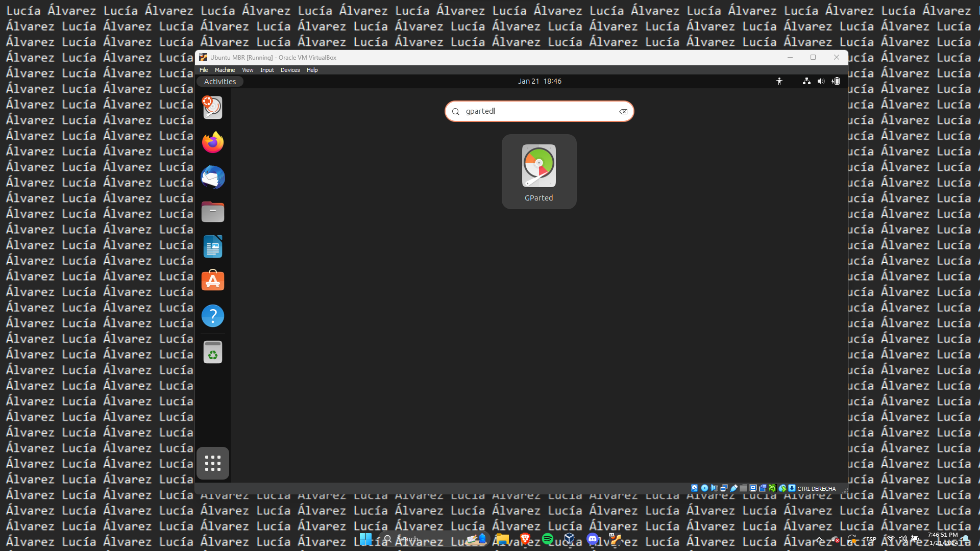This screenshot has width=980, height=551.
Task: Open the Devices menu
Action: coord(290,70)
